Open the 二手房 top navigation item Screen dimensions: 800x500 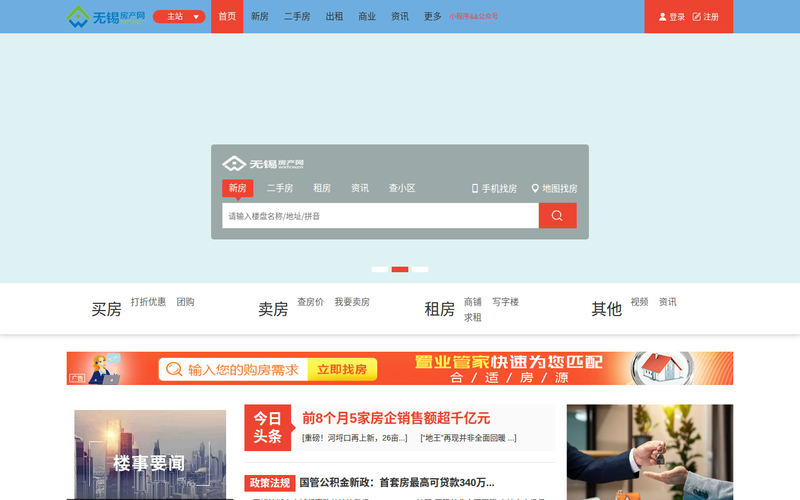pos(297,17)
